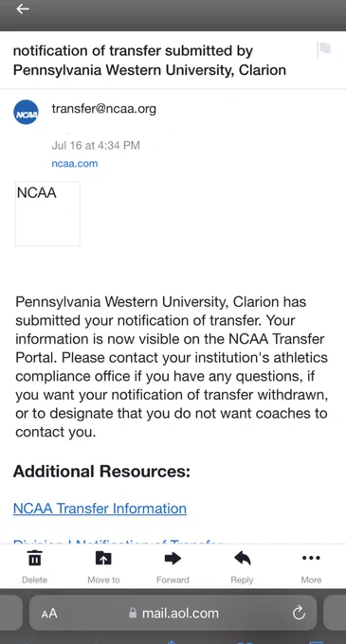Reply using the curved arrow icon
The image size is (346, 644).
coord(242,558)
